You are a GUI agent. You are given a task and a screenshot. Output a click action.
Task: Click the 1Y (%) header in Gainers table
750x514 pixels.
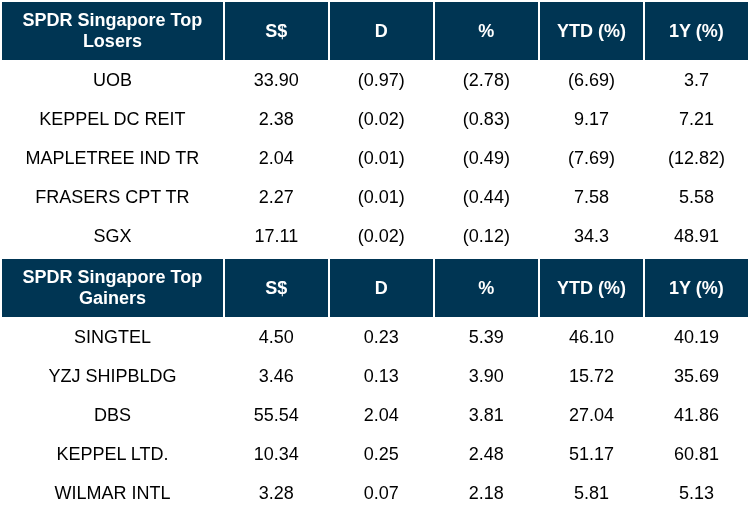(x=696, y=287)
